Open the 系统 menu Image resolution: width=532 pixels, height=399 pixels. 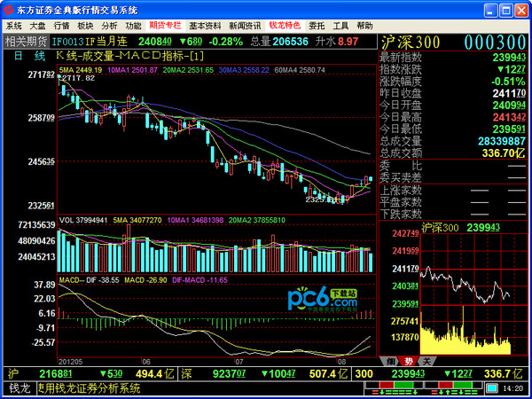pyautogui.click(x=15, y=26)
